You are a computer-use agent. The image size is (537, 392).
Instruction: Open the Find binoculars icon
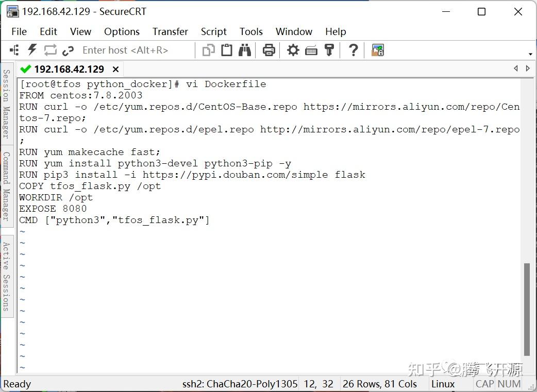(x=244, y=50)
